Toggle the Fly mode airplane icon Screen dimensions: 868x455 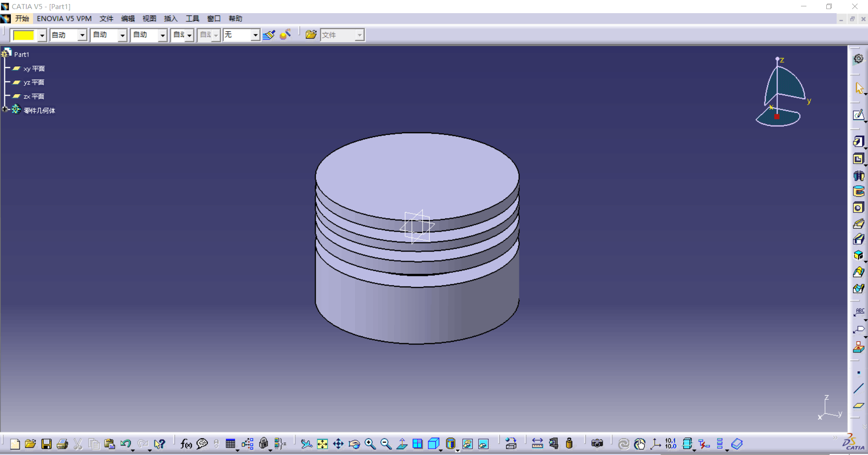(x=307, y=444)
